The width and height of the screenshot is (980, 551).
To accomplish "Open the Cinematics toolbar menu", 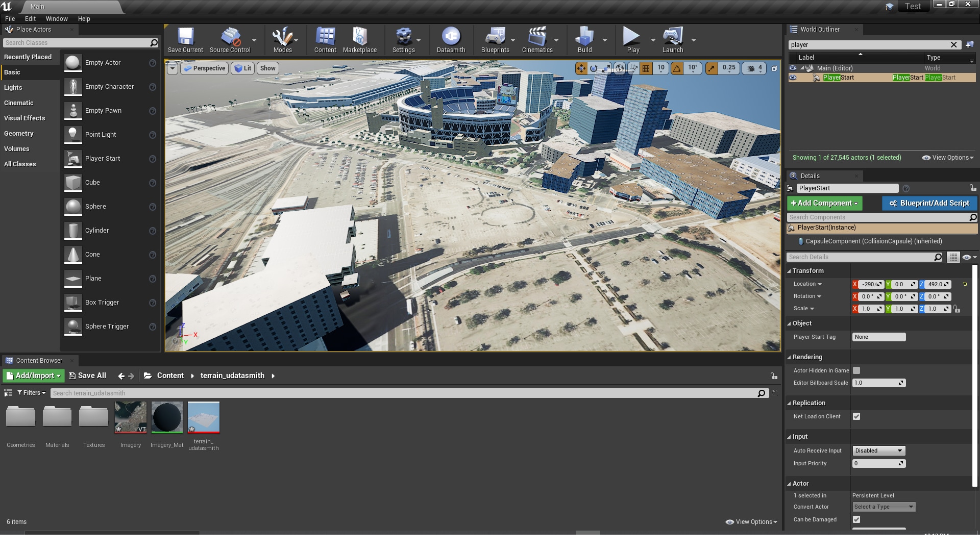I will tap(537, 40).
